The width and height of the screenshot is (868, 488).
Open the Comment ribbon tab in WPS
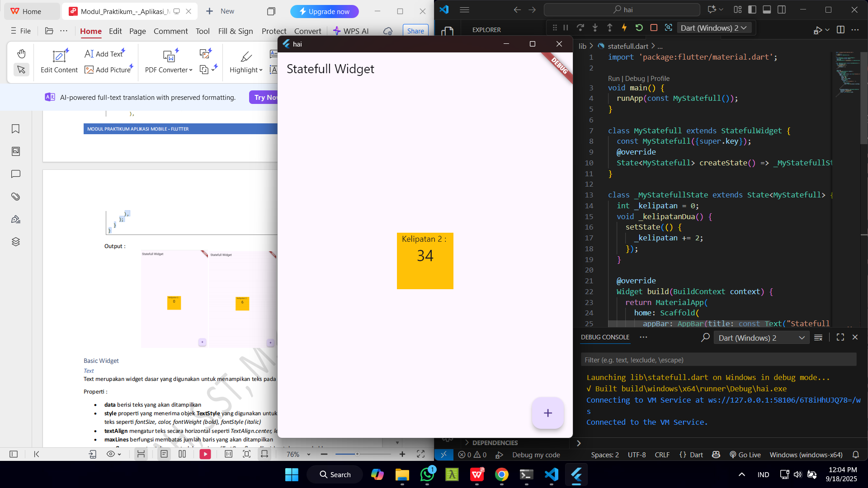tap(170, 31)
